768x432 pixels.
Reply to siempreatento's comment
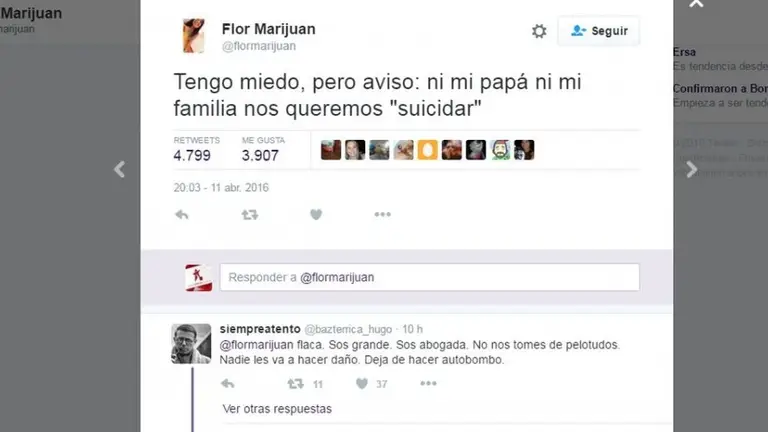(227, 384)
